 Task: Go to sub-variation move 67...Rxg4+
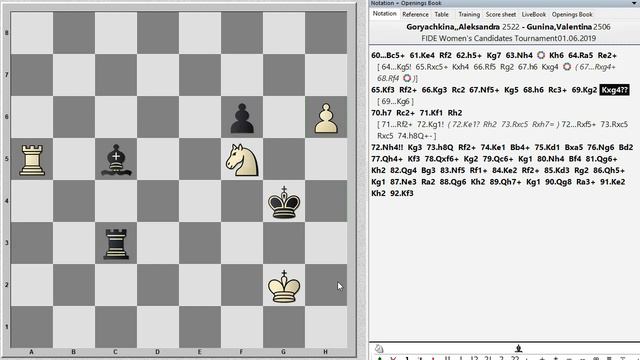598,67
